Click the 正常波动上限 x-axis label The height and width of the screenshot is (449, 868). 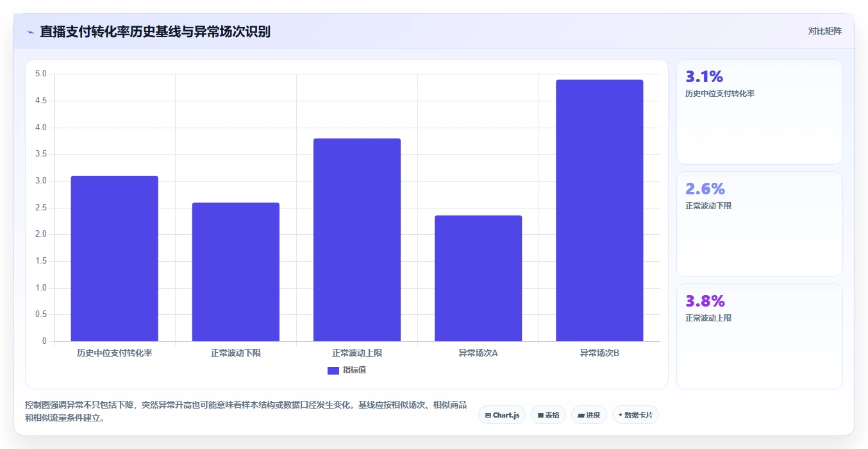[x=357, y=353]
